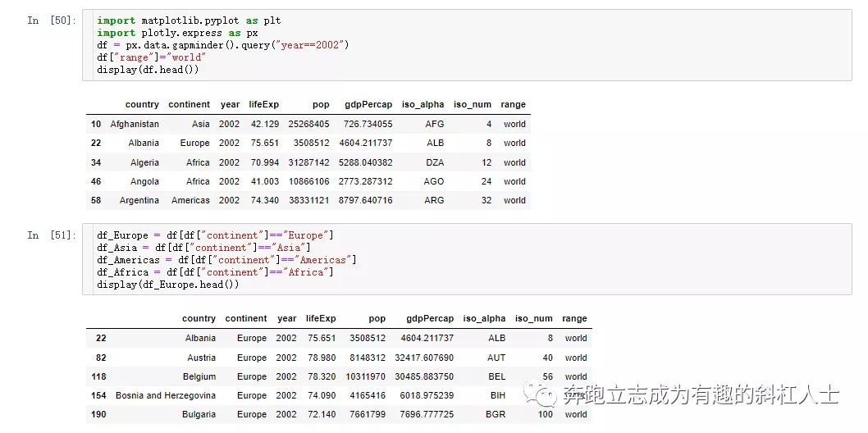Screen dimensions: 868x433
Task: Click the line display(df_Europe.head())
Action: click(x=167, y=285)
